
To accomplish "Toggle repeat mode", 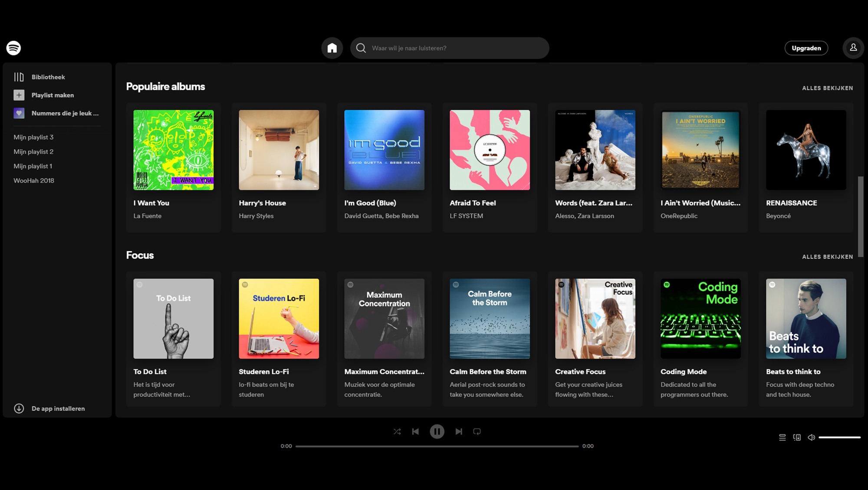I will [x=477, y=431].
